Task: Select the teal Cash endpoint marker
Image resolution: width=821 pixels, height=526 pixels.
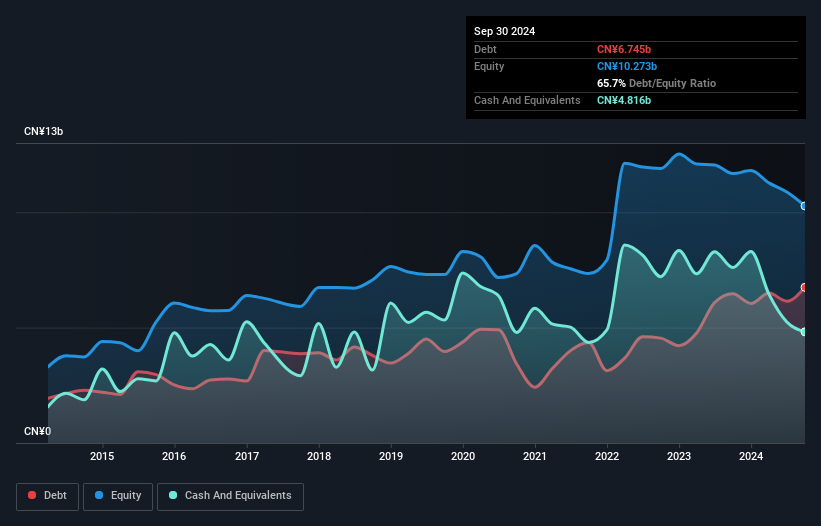Action: [804, 332]
